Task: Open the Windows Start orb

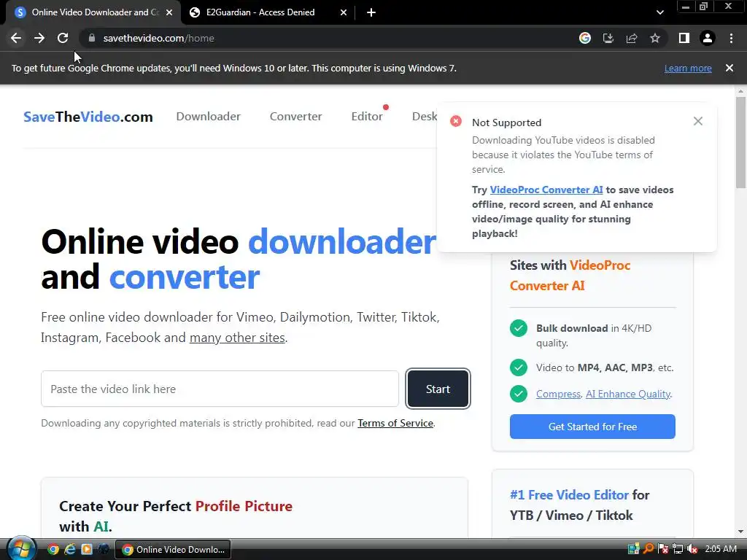Action: [20, 549]
